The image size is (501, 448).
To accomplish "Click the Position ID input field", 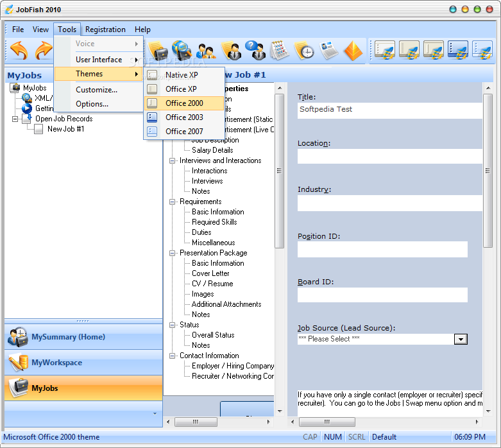I will pos(382,250).
